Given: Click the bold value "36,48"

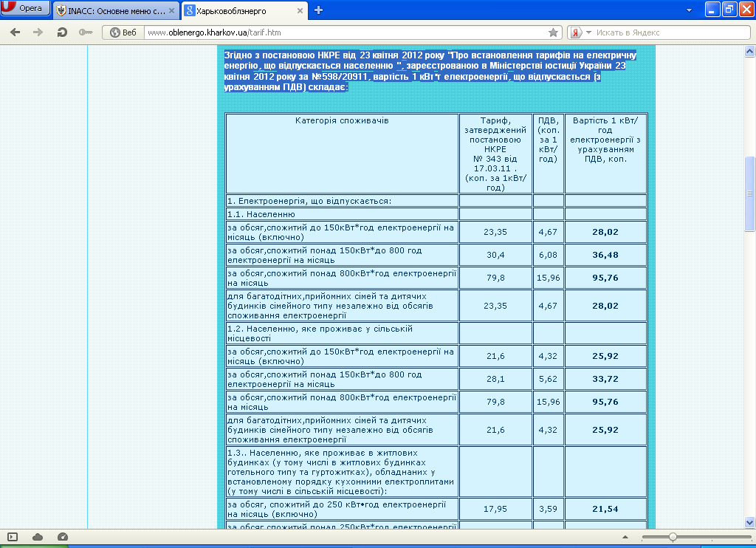Looking at the screenshot, I should click(605, 255).
